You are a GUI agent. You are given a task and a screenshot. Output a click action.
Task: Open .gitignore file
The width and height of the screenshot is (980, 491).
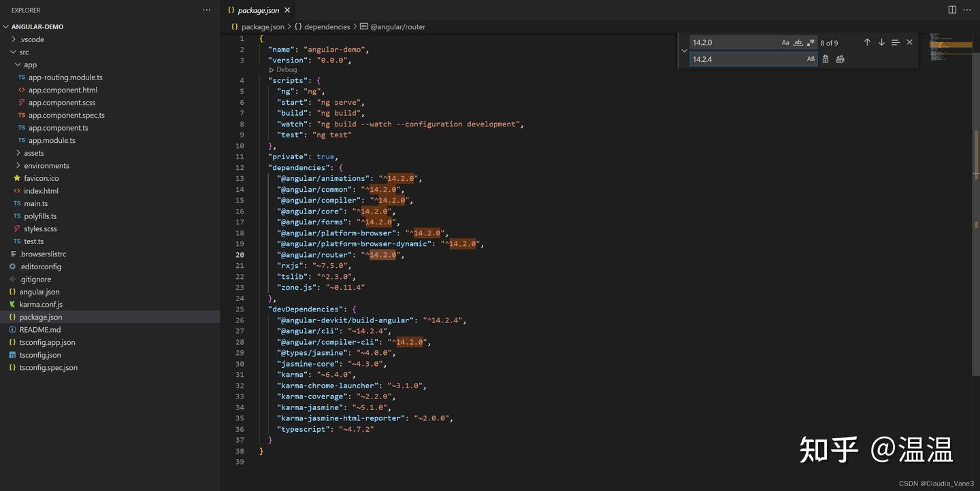(110, 279)
